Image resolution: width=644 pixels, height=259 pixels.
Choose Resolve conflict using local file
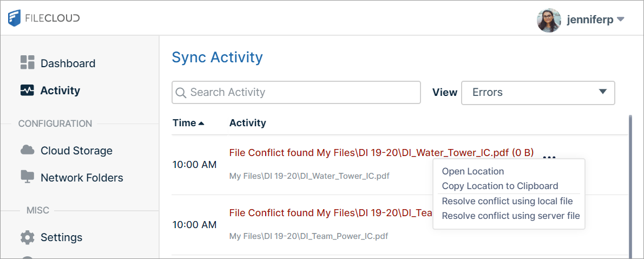(x=507, y=201)
